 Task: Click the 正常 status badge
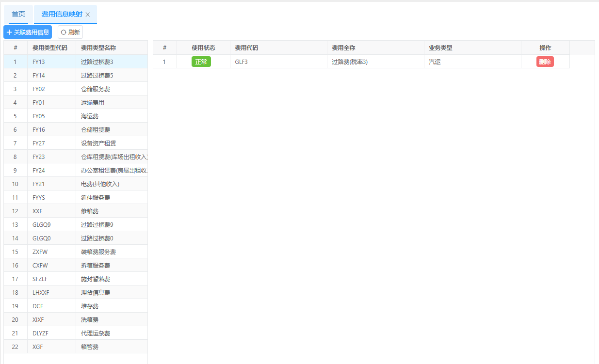point(201,62)
